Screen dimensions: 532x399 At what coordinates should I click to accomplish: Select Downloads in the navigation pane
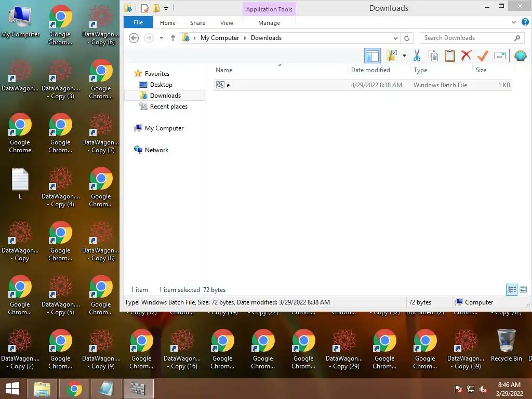click(165, 96)
